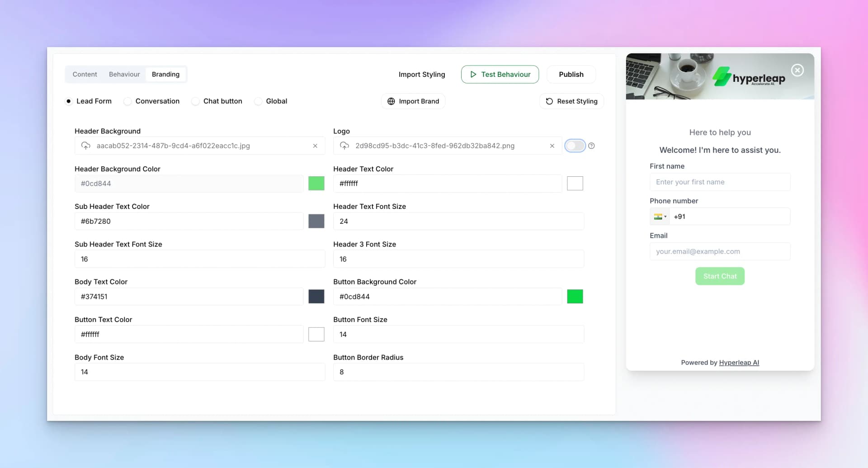
Task: Open the Header Background Color swatch
Action: click(x=316, y=183)
